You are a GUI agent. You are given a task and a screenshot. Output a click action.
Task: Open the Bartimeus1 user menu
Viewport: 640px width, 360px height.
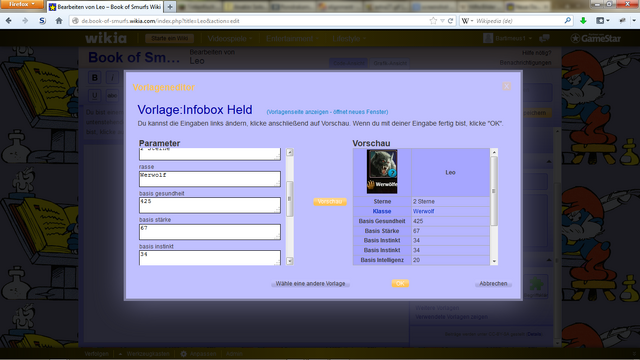click(x=508, y=38)
